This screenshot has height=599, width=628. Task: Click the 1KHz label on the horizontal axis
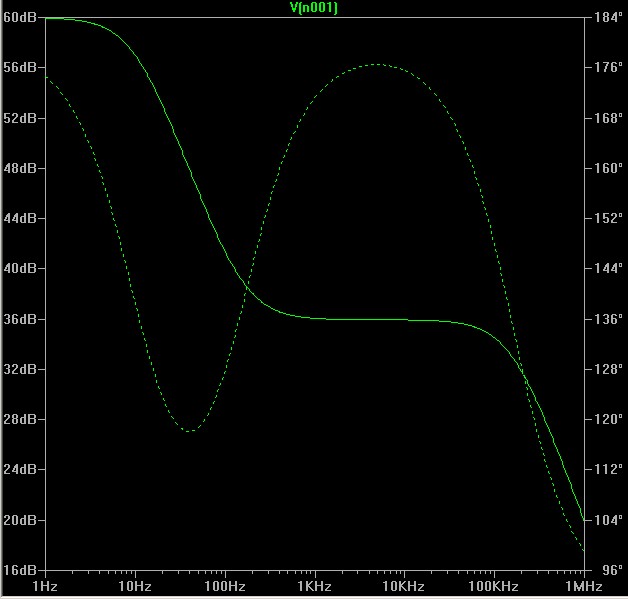(x=314, y=585)
